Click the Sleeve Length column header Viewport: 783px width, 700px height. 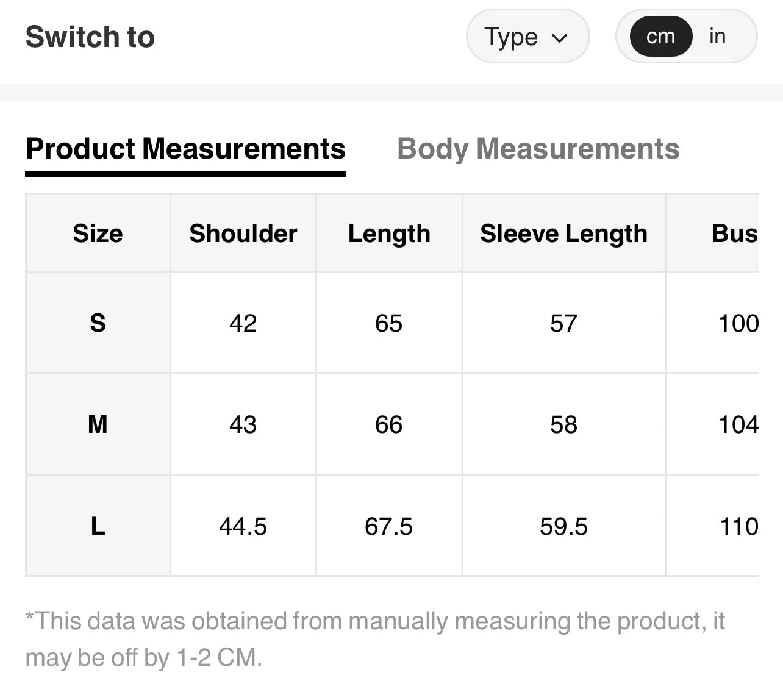[563, 234]
